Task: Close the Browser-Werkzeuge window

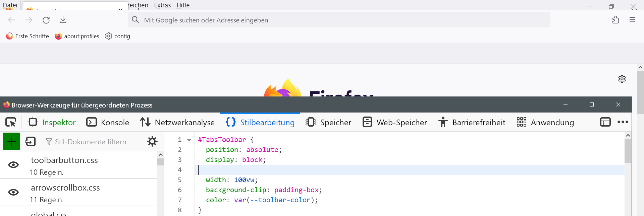Action: tap(618, 104)
